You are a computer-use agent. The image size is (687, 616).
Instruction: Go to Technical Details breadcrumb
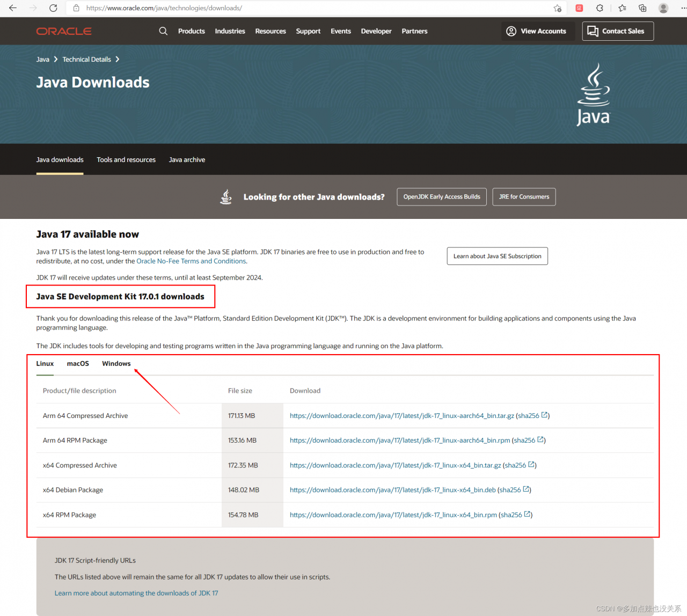(86, 60)
